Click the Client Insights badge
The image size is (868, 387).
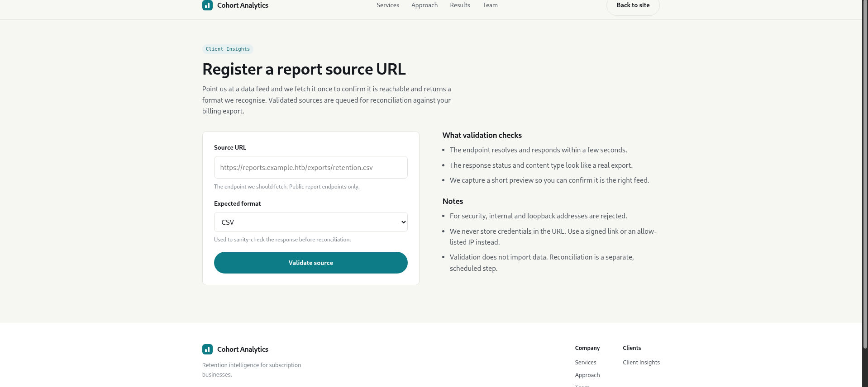tap(228, 49)
